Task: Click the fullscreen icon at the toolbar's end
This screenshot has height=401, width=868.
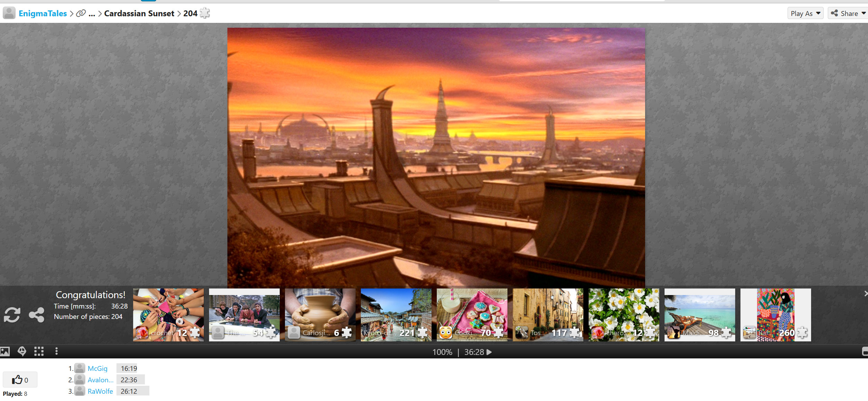Action: coord(865,351)
